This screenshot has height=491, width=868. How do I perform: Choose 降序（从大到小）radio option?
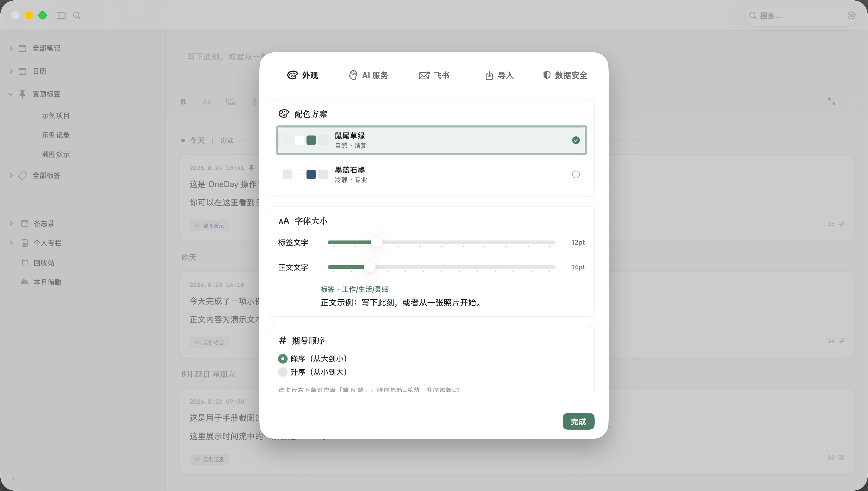pos(283,359)
